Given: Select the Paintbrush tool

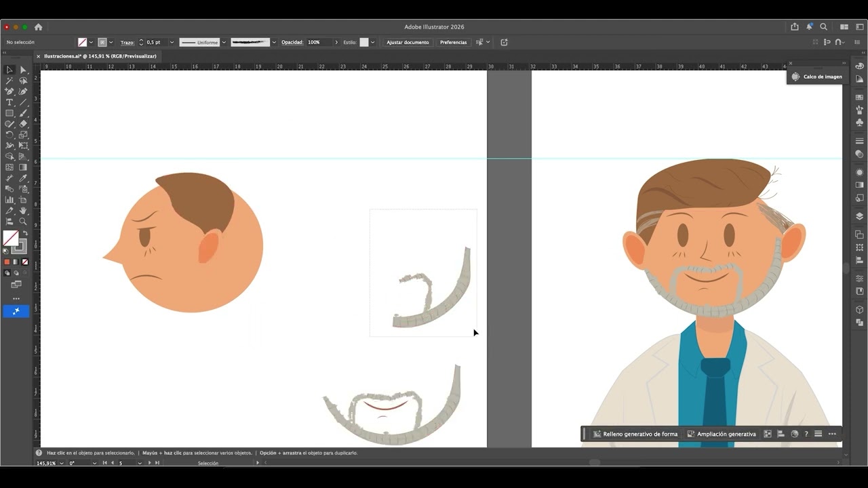Looking at the screenshot, I should 23,113.
